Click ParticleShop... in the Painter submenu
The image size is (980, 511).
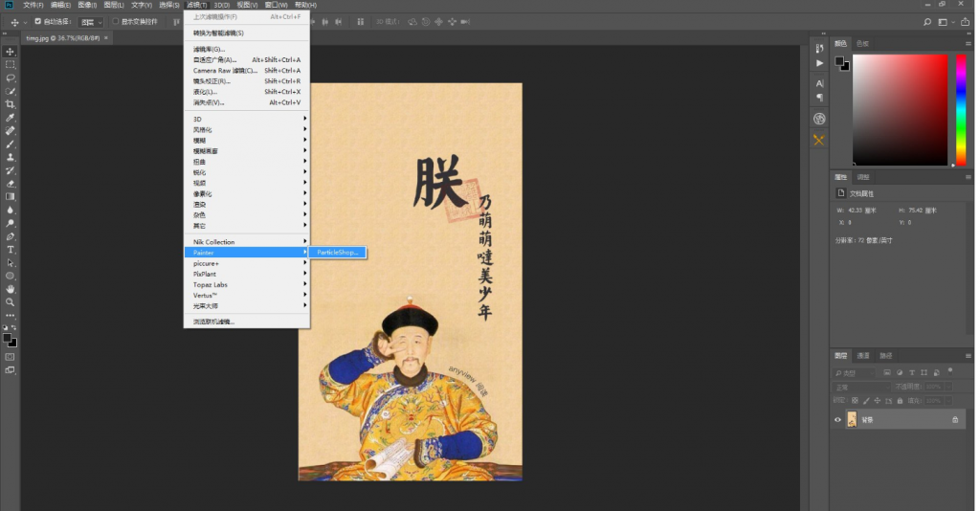point(338,253)
